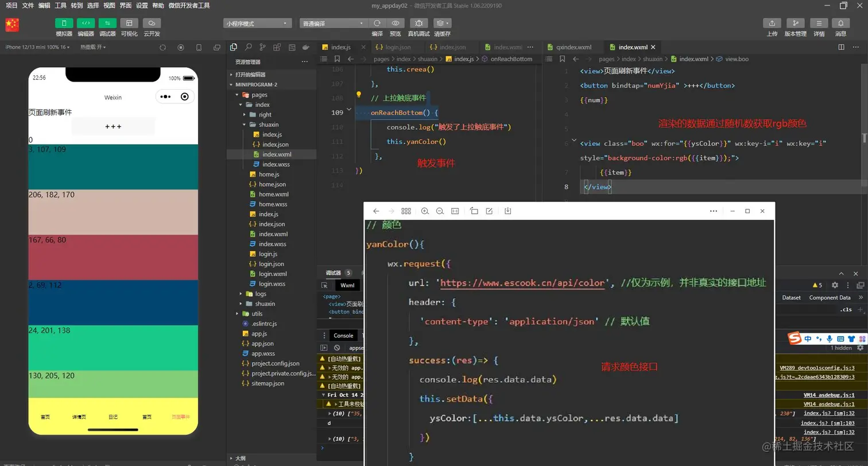
Task: Click the split editor layout icon
Action: click(842, 47)
